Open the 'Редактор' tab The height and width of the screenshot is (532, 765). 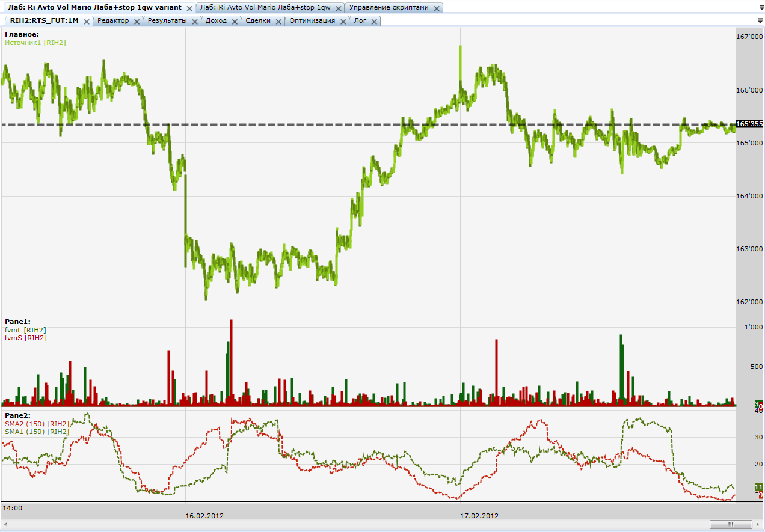tap(113, 21)
